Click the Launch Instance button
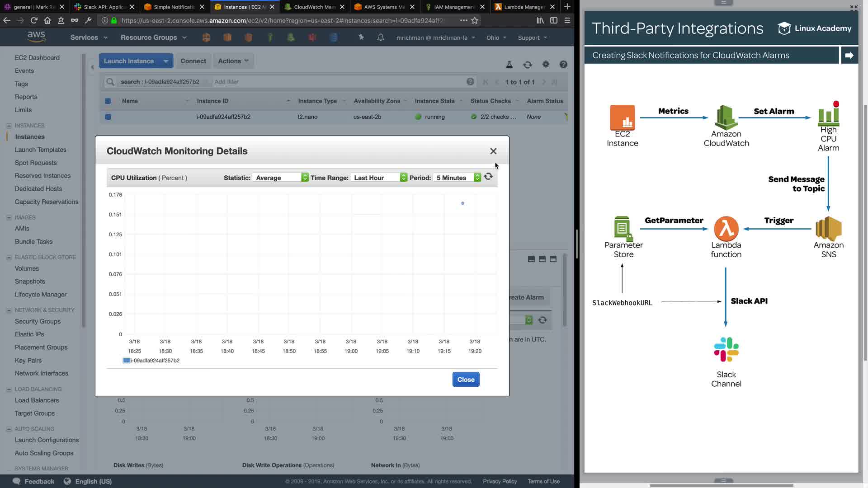Viewport: 868px width, 488px height. (129, 61)
